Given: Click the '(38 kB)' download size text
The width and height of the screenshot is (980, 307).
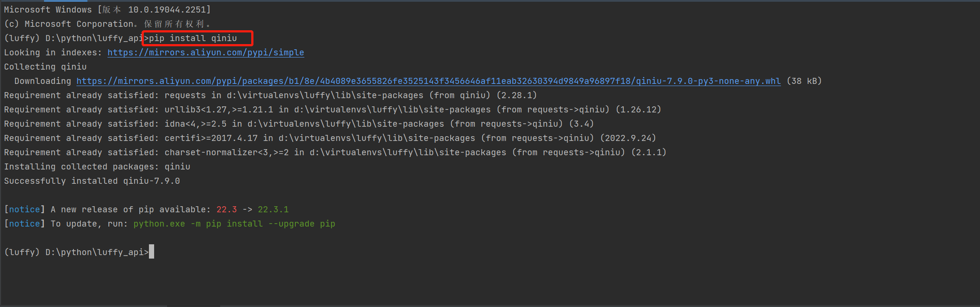Looking at the screenshot, I should [x=804, y=81].
